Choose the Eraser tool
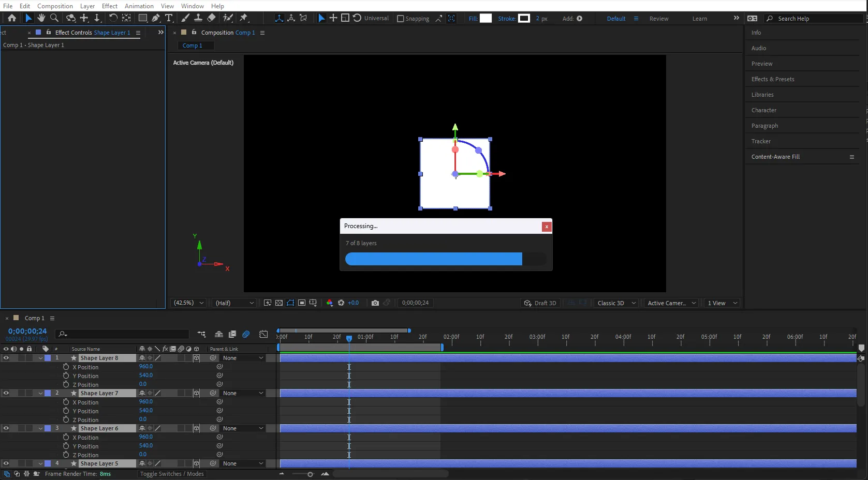 point(211,18)
